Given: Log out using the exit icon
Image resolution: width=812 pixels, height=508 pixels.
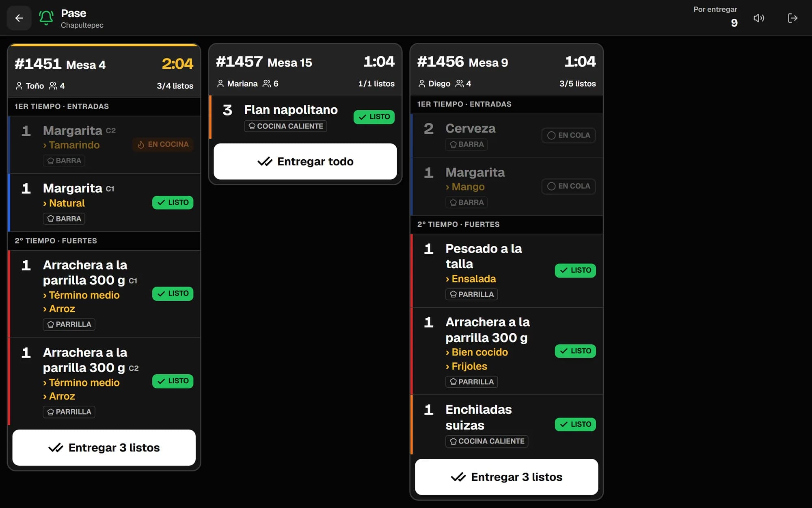Looking at the screenshot, I should point(793,18).
